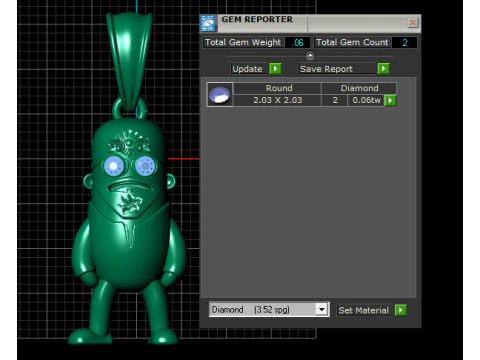Screen dimensions: 480x360
Task: Open the Diamond (3.52 spg) material dropdown
Action: click(x=321, y=309)
